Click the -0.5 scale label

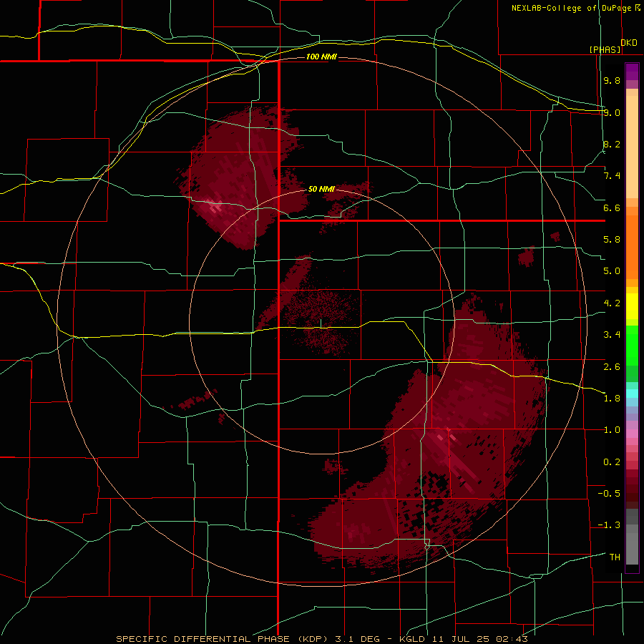pos(609,494)
